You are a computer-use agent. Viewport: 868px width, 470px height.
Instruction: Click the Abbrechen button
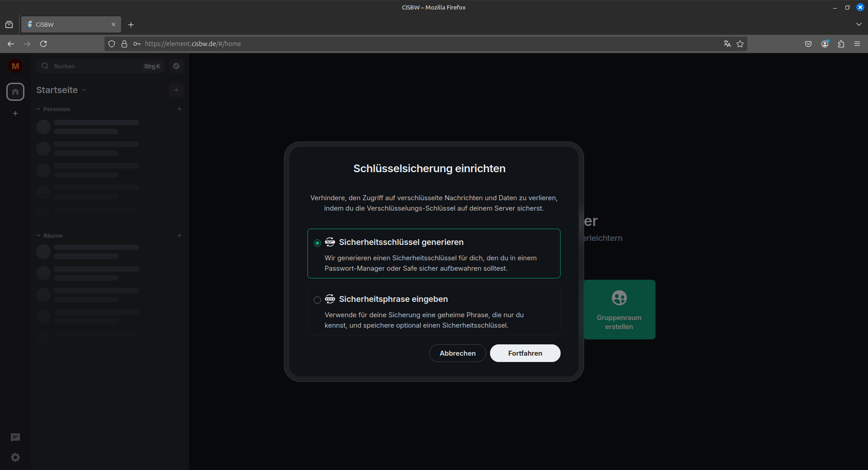coord(457,353)
